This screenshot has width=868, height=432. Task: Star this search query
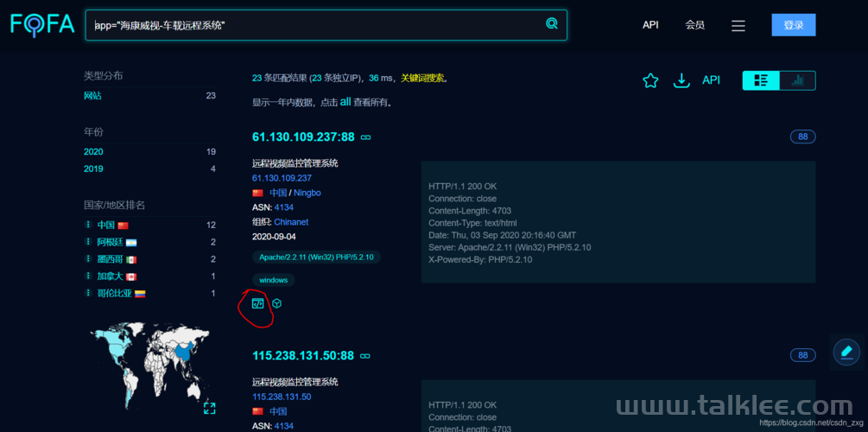650,81
